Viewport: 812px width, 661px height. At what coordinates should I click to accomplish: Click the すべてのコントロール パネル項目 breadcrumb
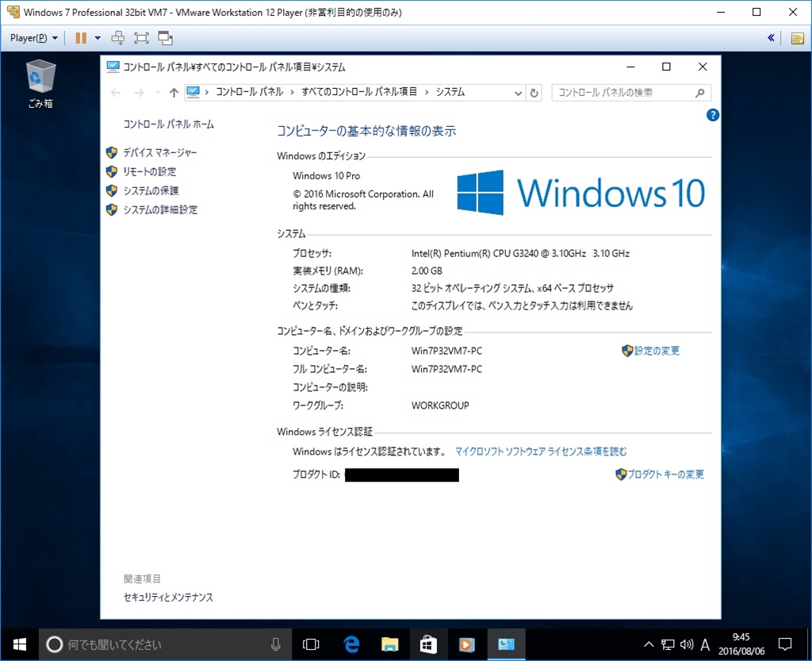point(359,92)
